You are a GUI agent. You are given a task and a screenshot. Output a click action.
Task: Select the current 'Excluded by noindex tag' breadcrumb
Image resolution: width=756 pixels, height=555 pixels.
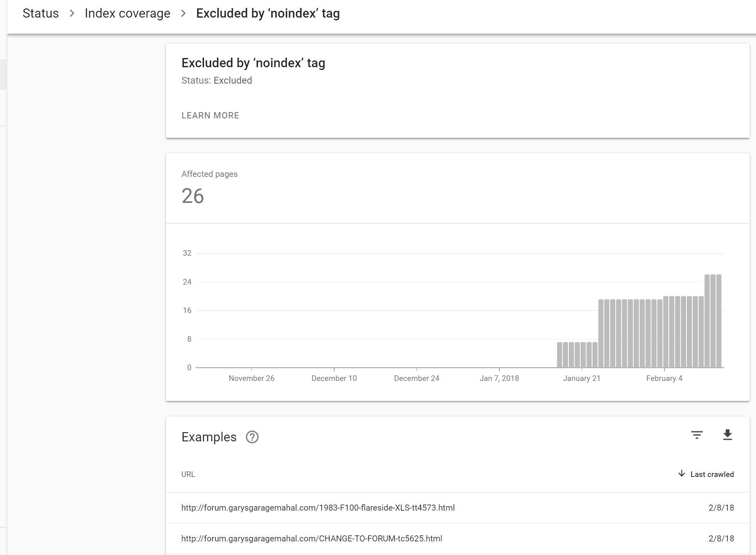pyautogui.click(x=268, y=13)
